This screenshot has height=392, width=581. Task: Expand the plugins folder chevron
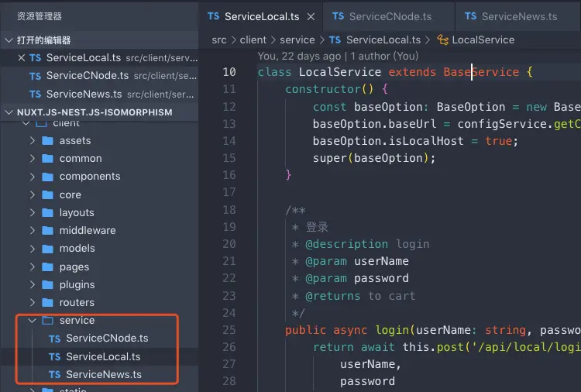(33, 284)
